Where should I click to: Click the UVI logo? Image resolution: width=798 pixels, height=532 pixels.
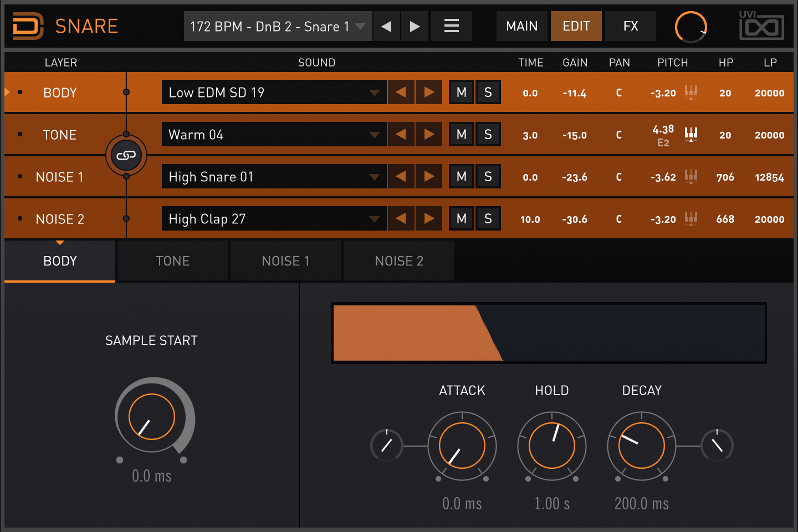[x=761, y=25]
